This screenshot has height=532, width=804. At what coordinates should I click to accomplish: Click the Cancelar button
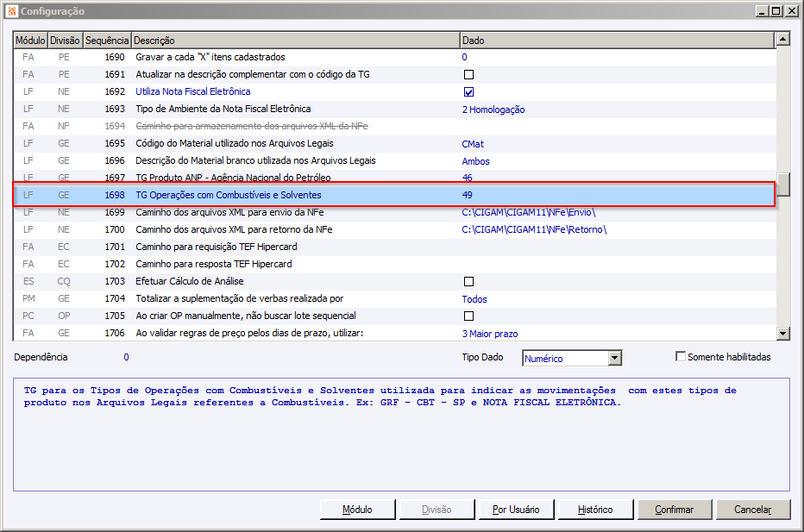pyautogui.click(x=753, y=510)
